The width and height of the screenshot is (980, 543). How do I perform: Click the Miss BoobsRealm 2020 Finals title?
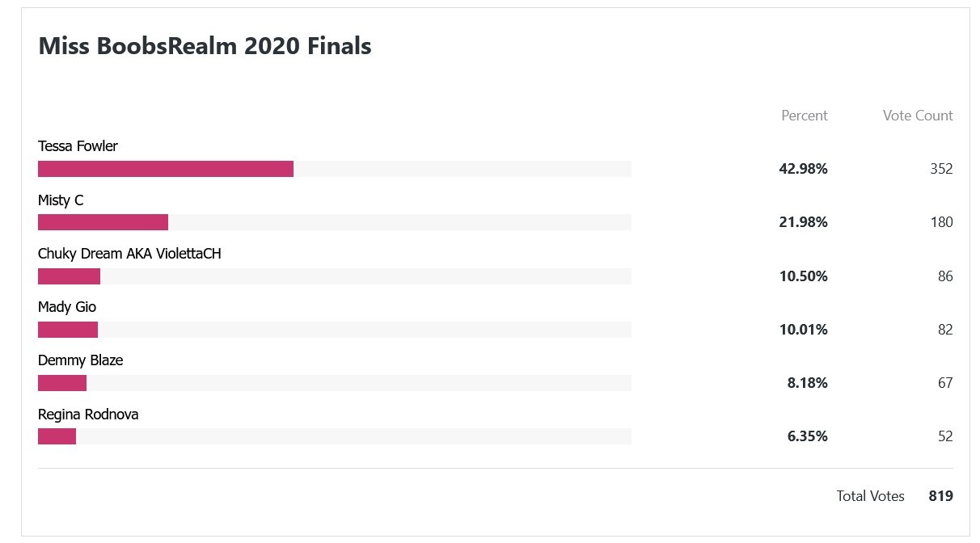tap(205, 46)
